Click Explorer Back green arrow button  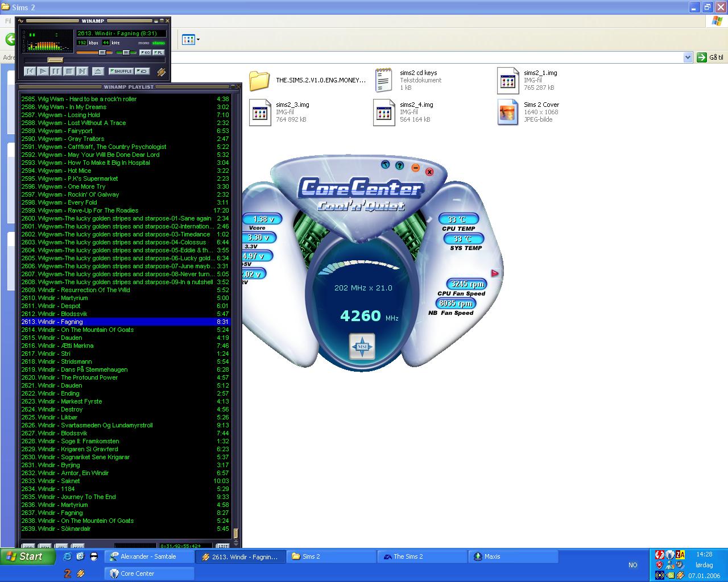pyautogui.click(x=10, y=39)
